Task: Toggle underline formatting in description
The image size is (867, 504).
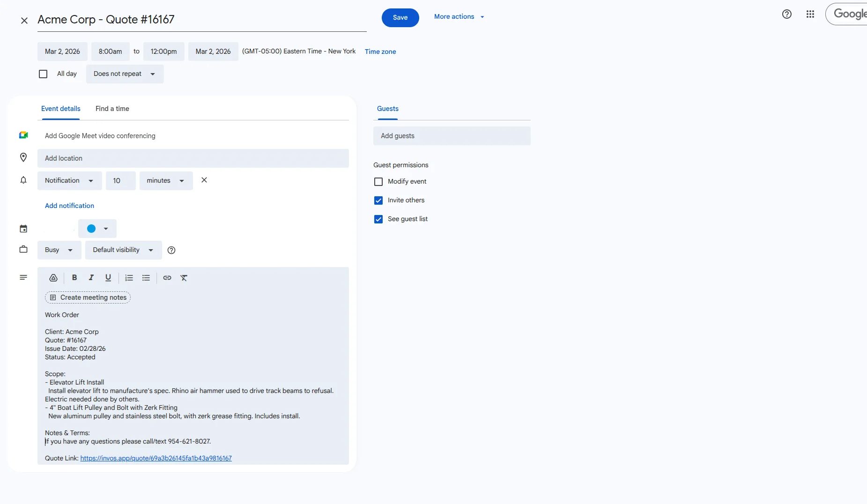Action: pyautogui.click(x=108, y=278)
